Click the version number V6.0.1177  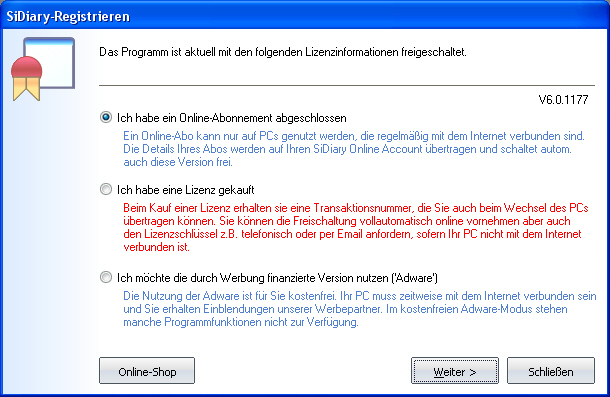tap(563, 100)
